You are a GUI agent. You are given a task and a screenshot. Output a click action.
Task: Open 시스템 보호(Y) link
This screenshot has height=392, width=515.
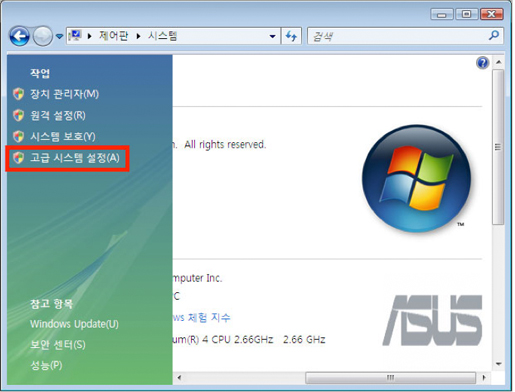click(x=63, y=136)
